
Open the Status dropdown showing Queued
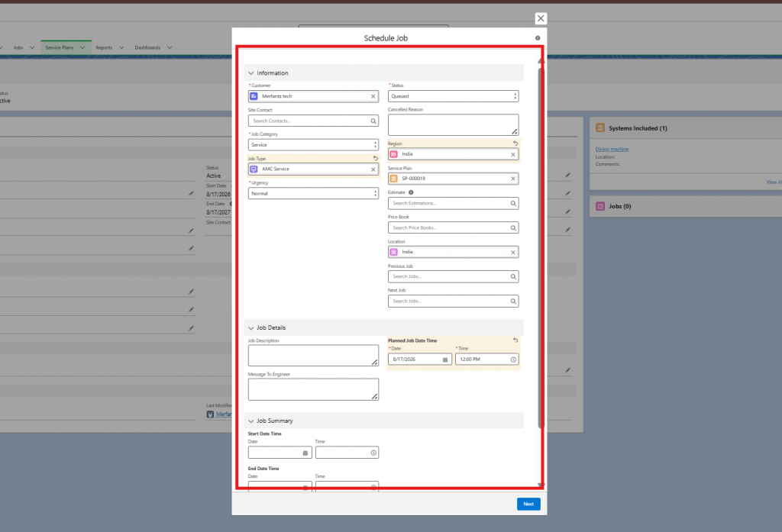[x=453, y=96]
